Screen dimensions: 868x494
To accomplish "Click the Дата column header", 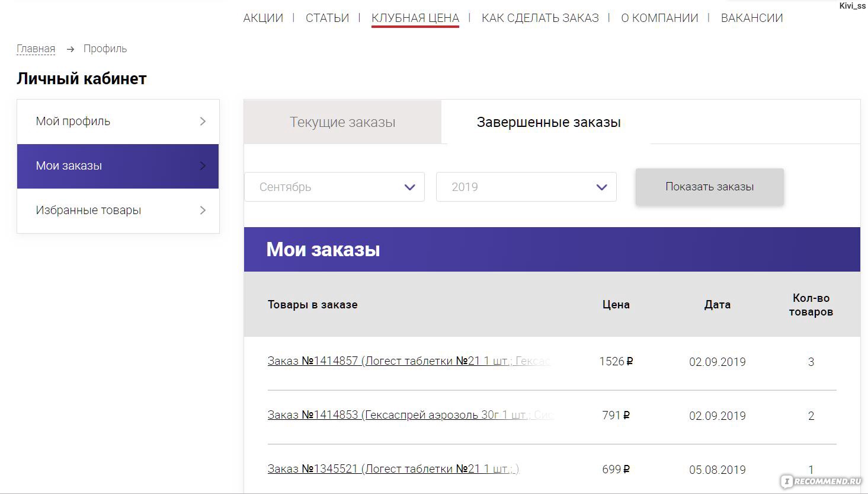I will pyautogui.click(x=718, y=304).
